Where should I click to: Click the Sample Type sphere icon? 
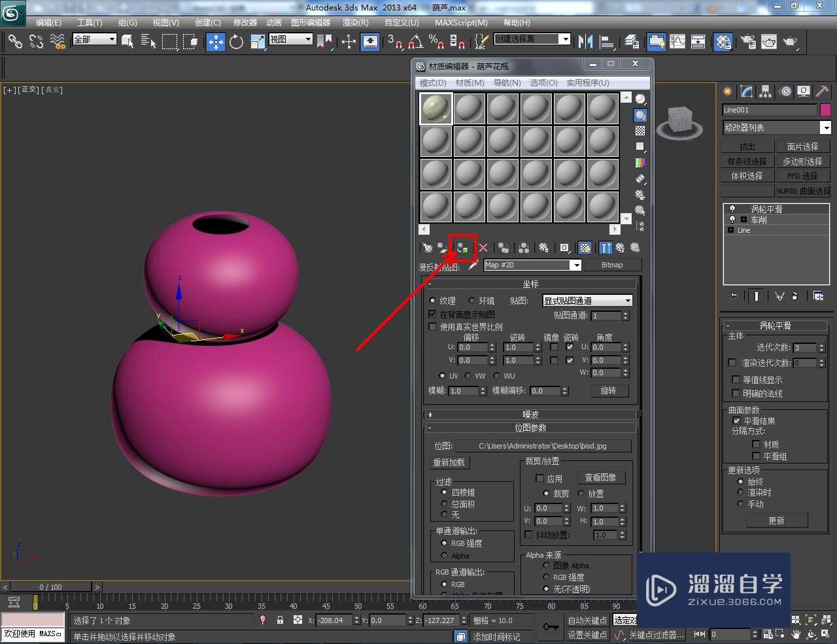[x=641, y=99]
